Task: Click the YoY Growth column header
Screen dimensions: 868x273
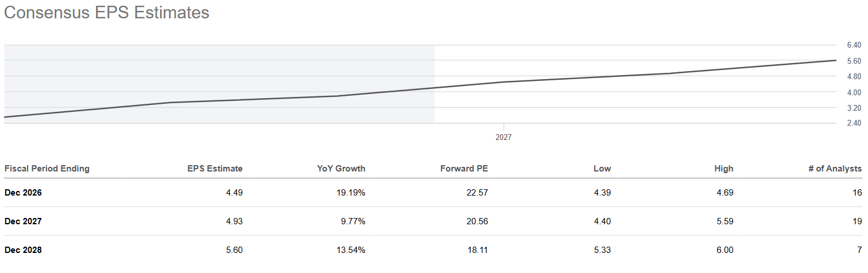Action: 341,169
